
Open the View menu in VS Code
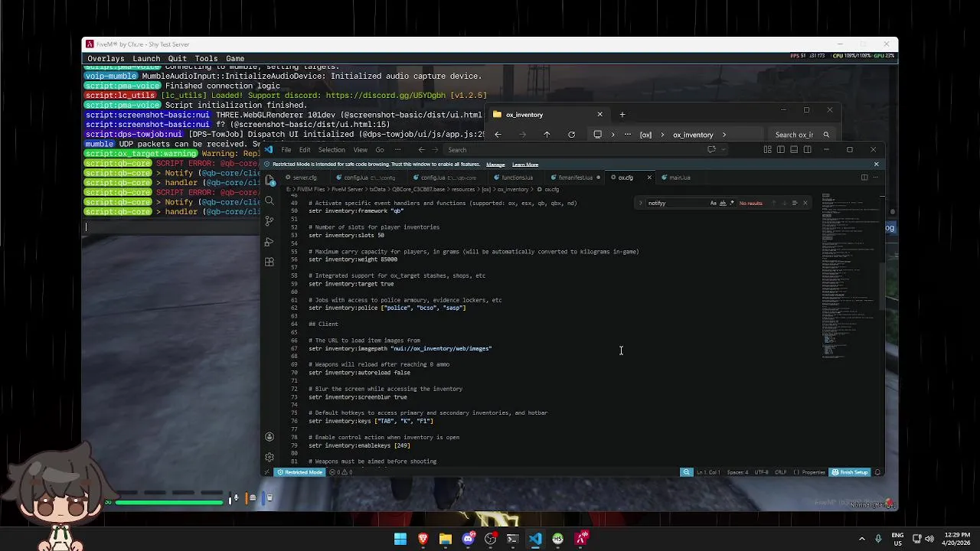click(x=360, y=150)
